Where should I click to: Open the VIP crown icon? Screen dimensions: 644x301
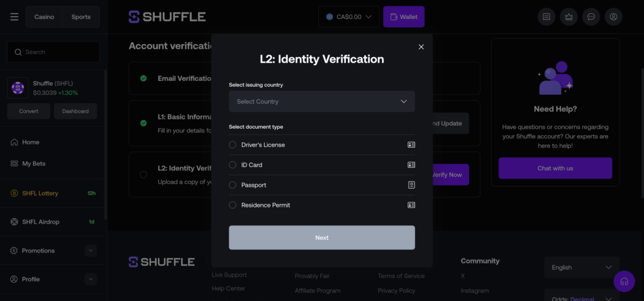tap(569, 17)
